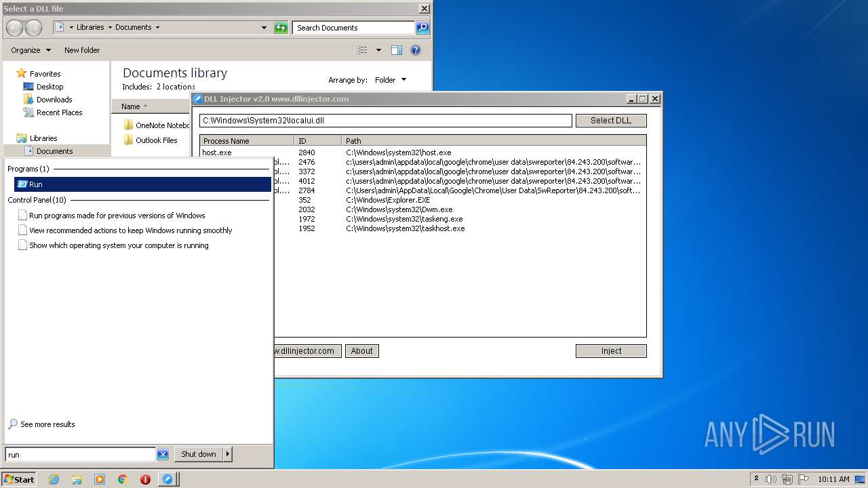This screenshot has width=868, height=488.
Task: Click the Search Documents field
Action: [354, 28]
